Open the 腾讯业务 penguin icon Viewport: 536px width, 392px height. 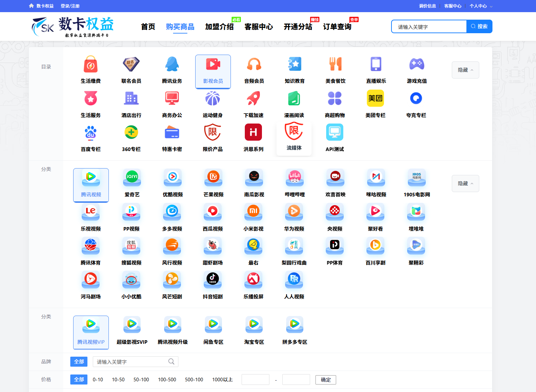point(172,65)
